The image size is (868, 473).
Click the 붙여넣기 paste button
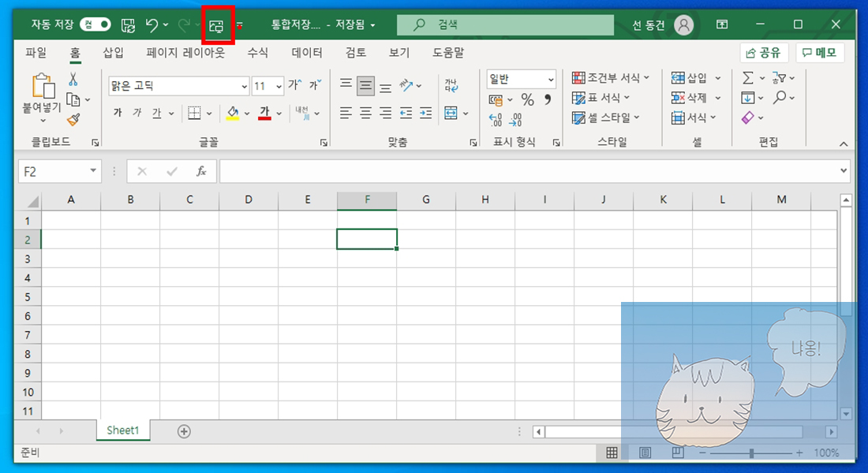coord(42,98)
